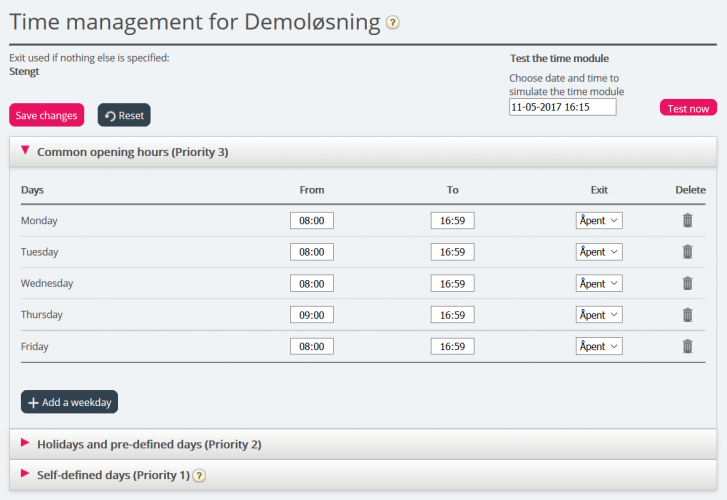Click Test now button
This screenshot has width=727, height=500.
pyautogui.click(x=688, y=108)
